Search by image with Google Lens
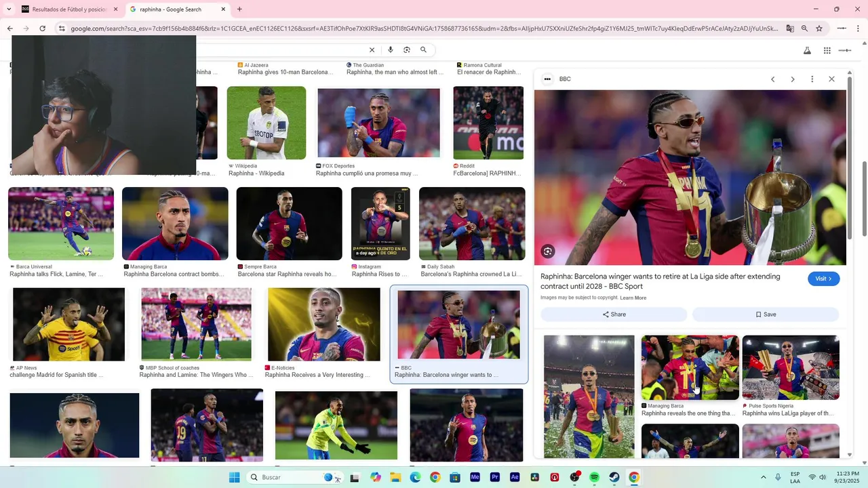Viewport: 868px width, 488px height. click(407, 50)
